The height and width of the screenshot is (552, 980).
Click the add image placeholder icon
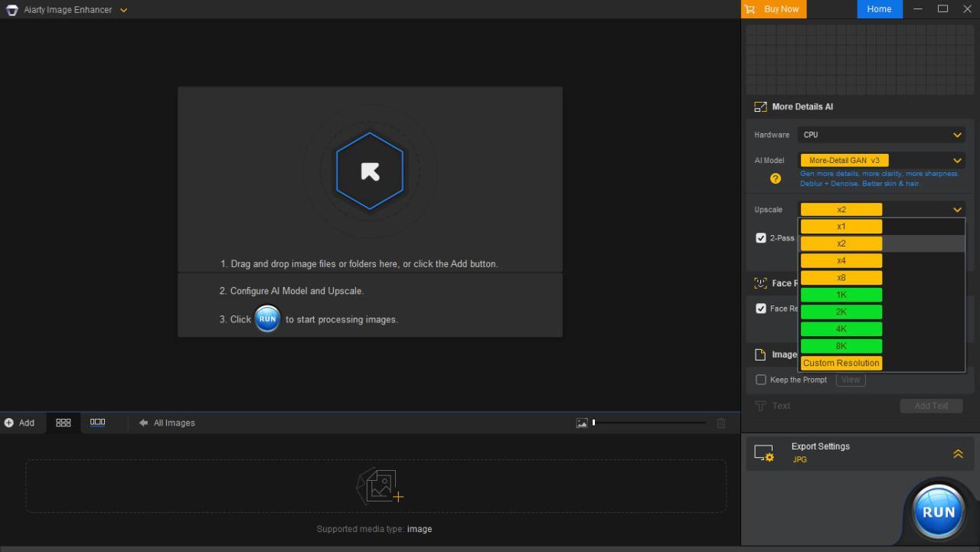coord(379,485)
